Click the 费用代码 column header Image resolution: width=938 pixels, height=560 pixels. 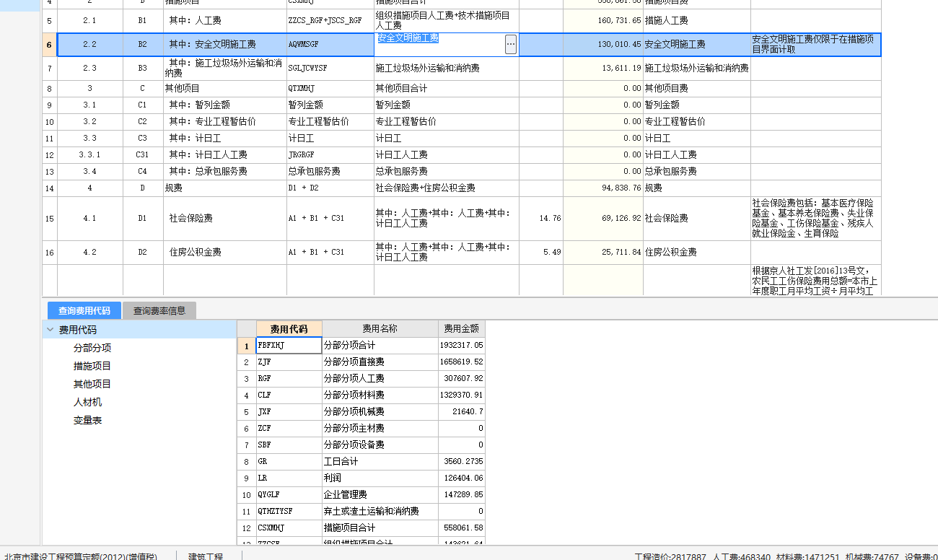(289, 328)
